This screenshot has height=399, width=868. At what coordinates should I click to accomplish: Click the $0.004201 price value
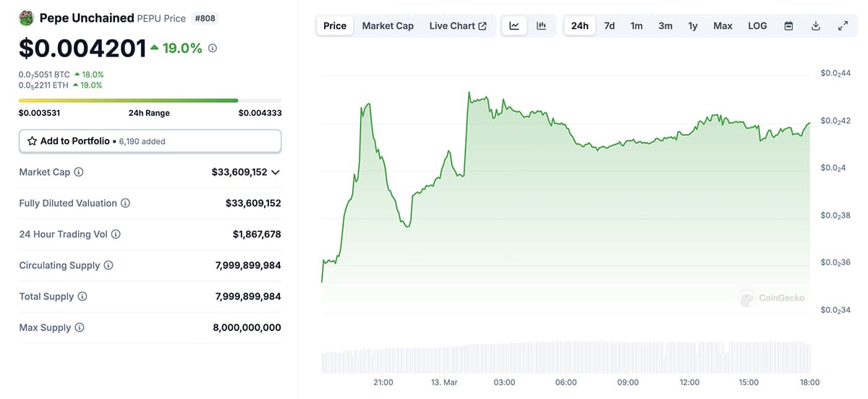[82, 48]
